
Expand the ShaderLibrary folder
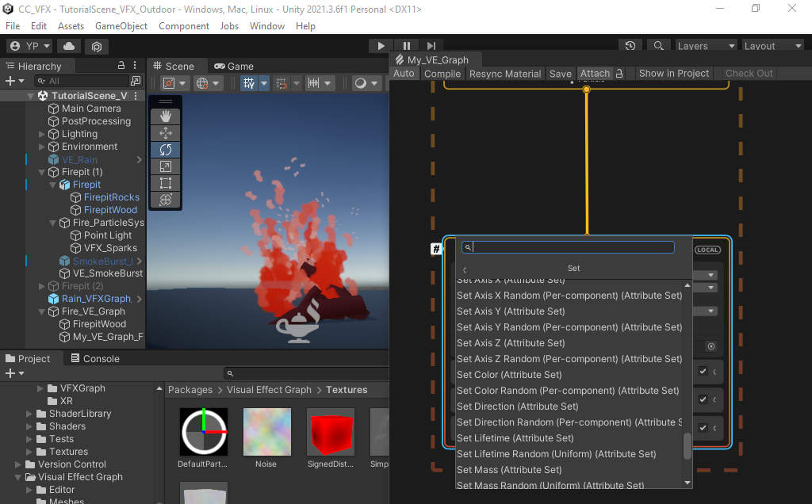[x=29, y=414]
